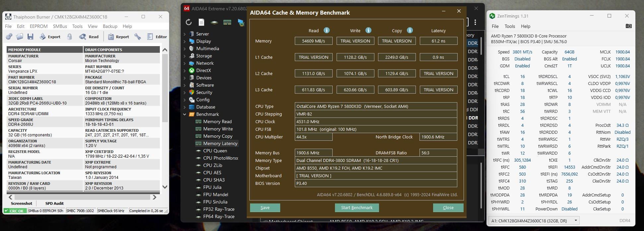Click the Memory Read 54609 MB/s field
Image resolution: width=644 pixels, height=231 pixels.
[x=313, y=41]
